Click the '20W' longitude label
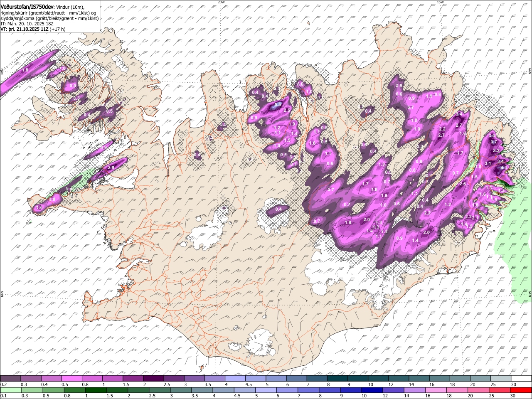This screenshot has width=532, height=399. coord(221,2)
